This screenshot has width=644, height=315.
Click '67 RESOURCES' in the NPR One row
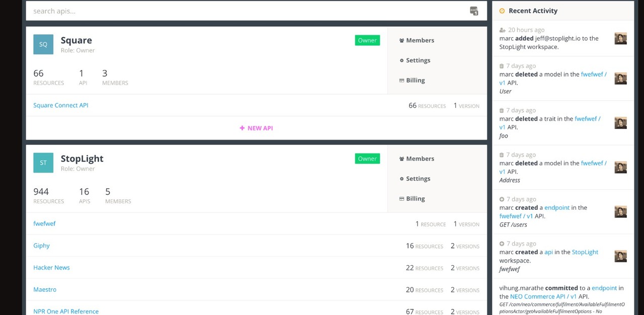pyautogui.click(x=425, y=312)
